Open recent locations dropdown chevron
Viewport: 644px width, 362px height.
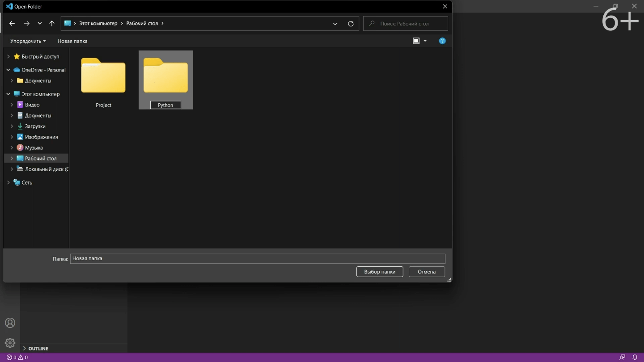tap(40, 24)
